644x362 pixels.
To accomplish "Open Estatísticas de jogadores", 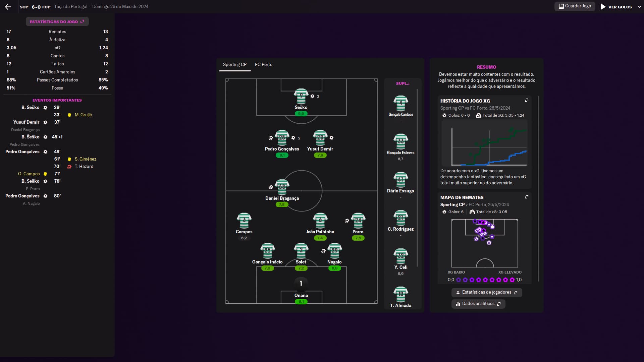I will [487, 292].
